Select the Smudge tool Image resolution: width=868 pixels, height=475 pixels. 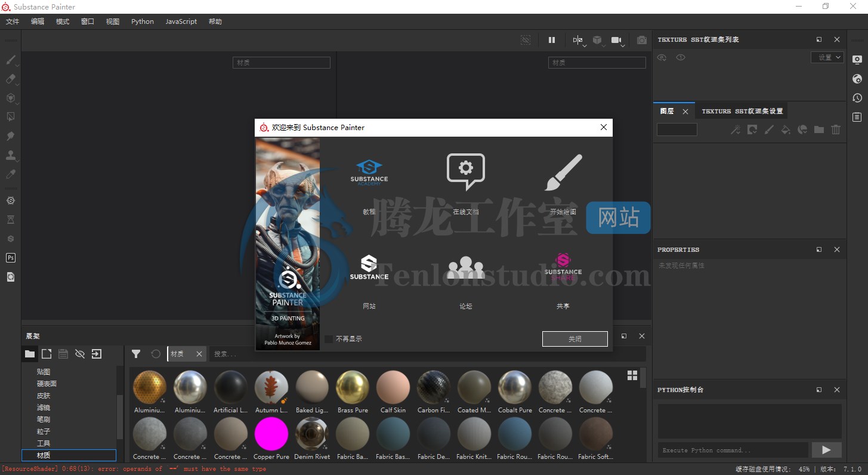tap(11, 136)
